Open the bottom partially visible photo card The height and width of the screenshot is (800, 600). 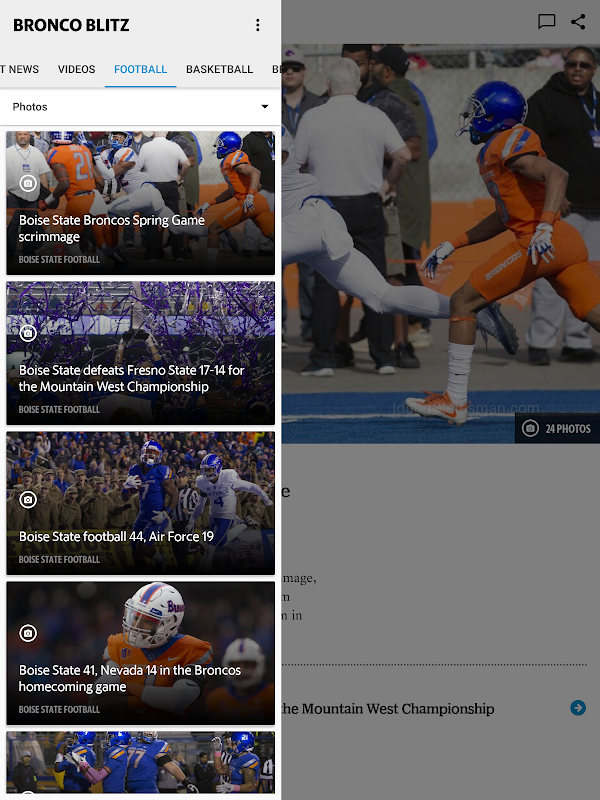(140, 762)
